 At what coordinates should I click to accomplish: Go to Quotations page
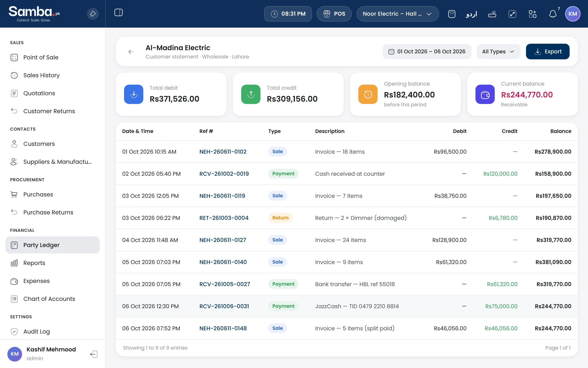tap(52, 93)
